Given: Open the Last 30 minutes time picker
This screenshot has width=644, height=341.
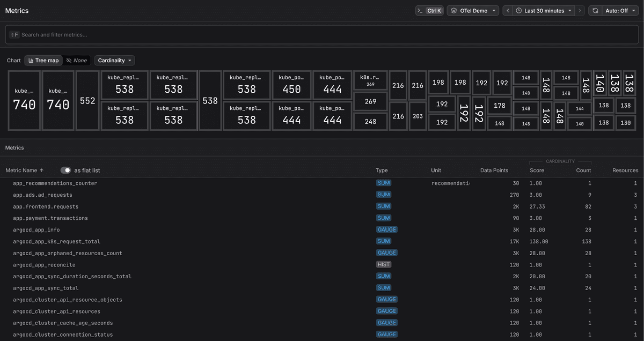Looking at the screenshot, I should coord(544,11).
